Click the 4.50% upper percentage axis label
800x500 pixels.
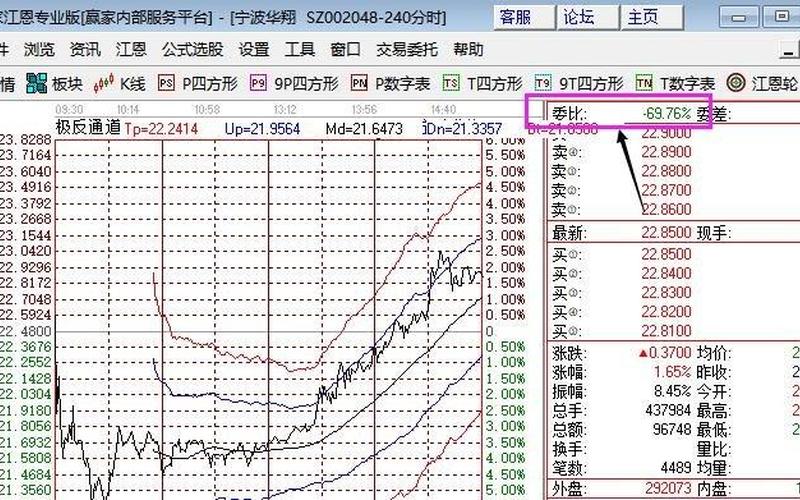(506, 187)
